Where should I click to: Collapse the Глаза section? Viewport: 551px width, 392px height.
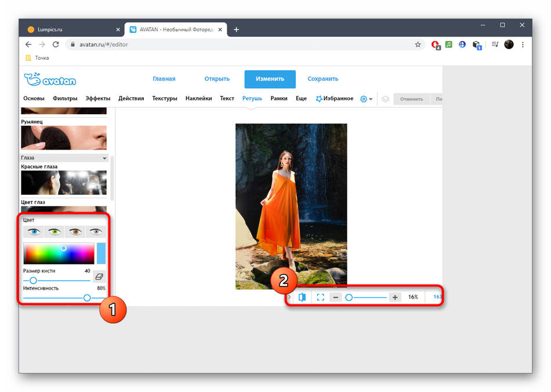click(104, 158)
